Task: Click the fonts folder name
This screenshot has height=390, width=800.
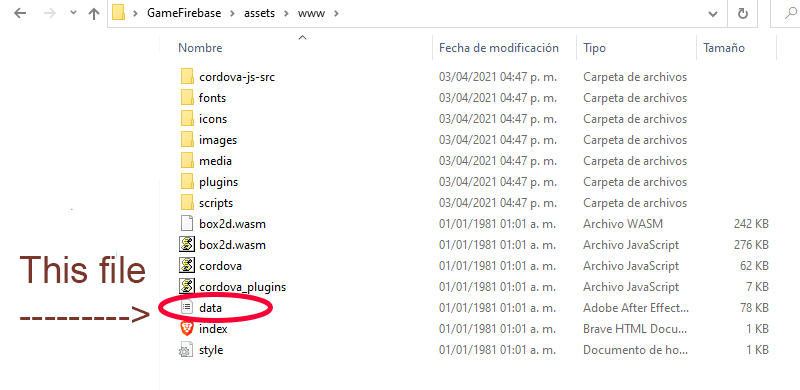Action: click(213, 98)
